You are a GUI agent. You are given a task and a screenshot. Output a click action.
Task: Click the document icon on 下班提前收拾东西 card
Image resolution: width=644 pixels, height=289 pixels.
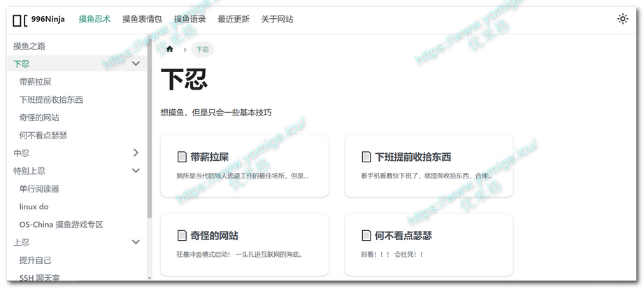[366, 157]
